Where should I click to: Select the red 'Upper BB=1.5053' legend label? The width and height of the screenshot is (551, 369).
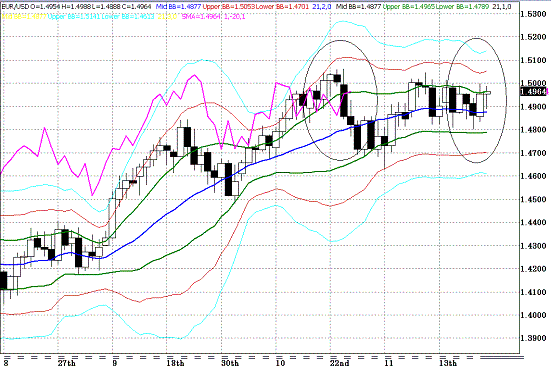tap(228, 6)
